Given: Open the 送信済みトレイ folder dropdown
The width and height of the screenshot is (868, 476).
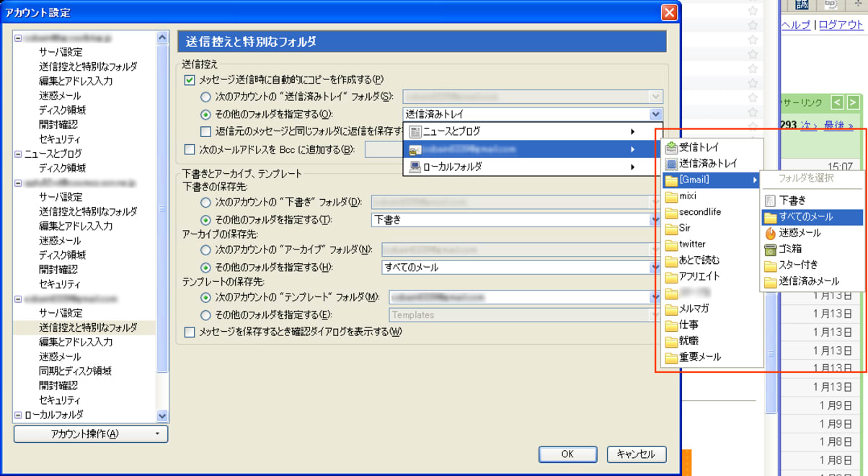Looking at the screenshot, I should [x=533, y=114].
